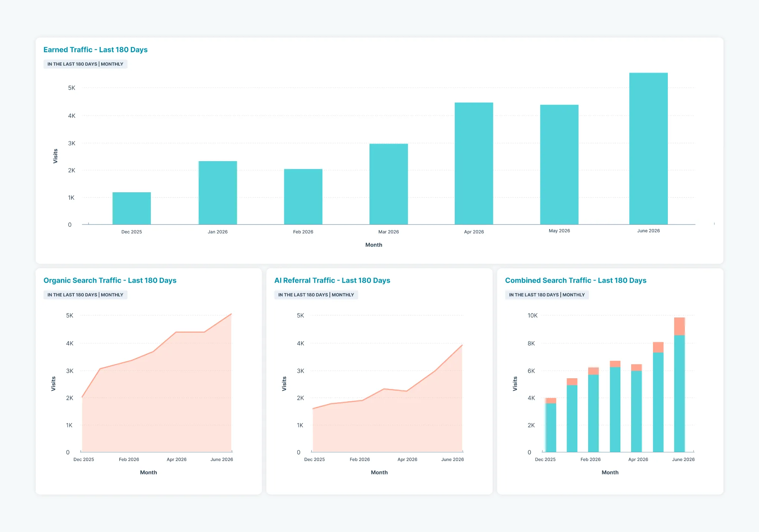Click the 'Feb 2026' label in Combined Search chart
This screenshot has height=532, width=759.
pos(590,459)
